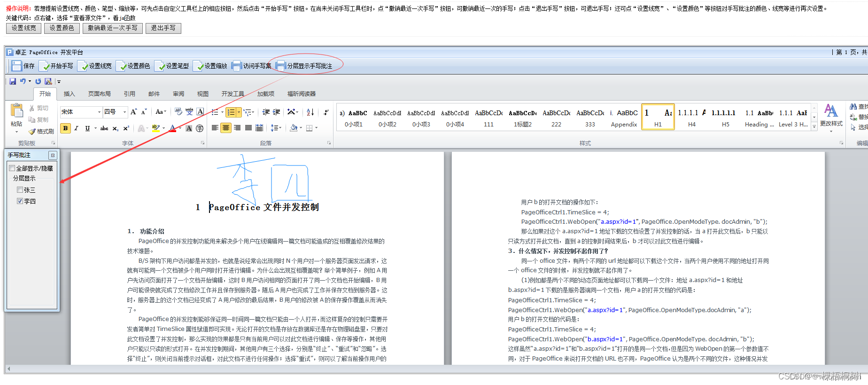Open the font dialog launcher in 字体 group

[203, 143]
